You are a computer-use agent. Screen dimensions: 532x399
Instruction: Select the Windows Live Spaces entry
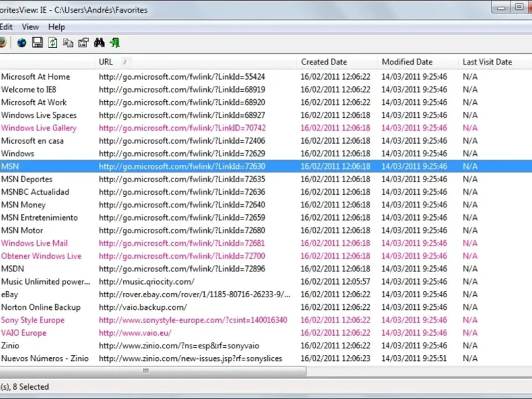[39, 115]
